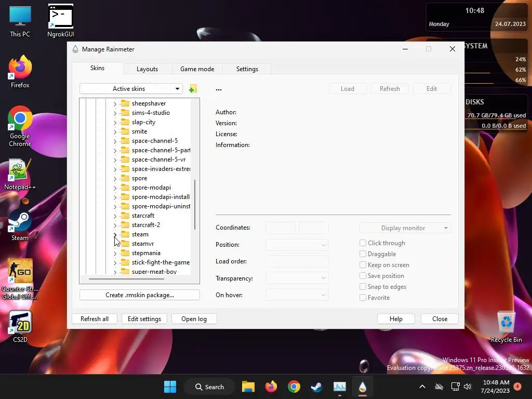
Task: Open the On hover dropdown
Action: click(x=297, y=295)
